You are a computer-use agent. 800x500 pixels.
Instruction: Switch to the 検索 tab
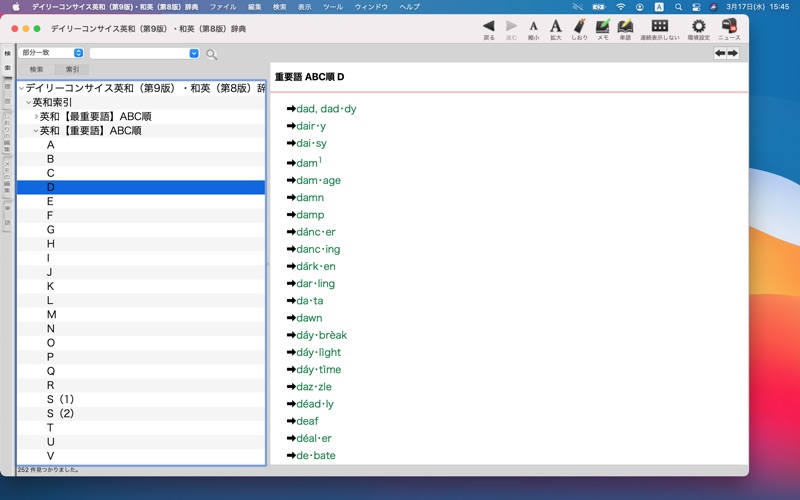point(36,69)
